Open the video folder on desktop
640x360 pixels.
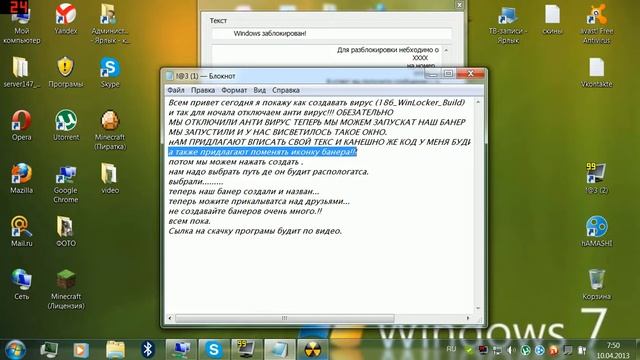coord(110,178)
